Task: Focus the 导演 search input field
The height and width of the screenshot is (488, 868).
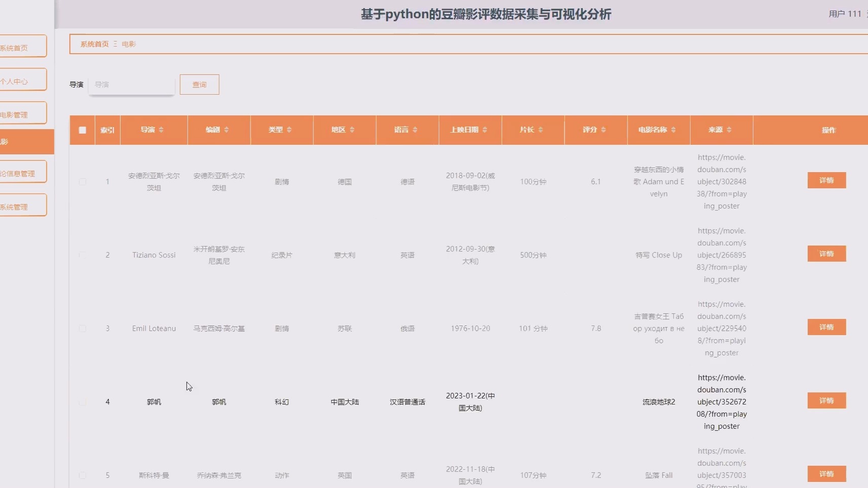Action: click(132, 85)
